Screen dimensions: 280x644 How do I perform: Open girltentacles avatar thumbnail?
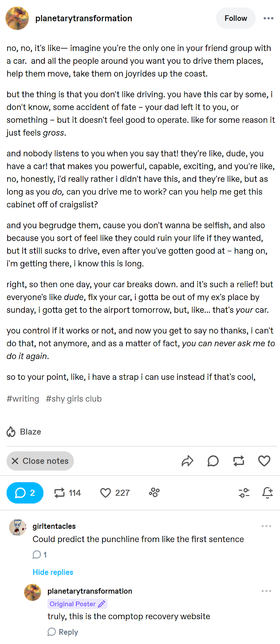coord(18,527)
